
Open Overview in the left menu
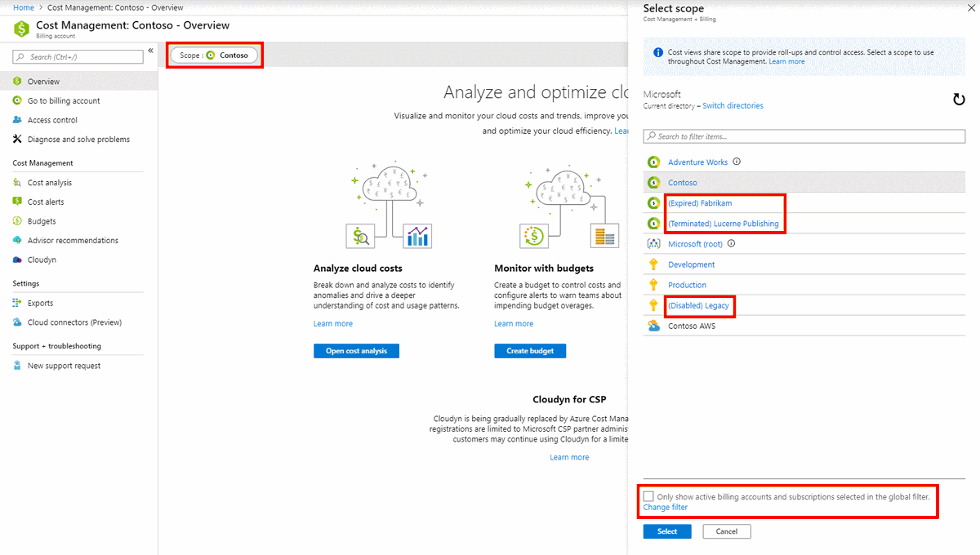(43, 82)
